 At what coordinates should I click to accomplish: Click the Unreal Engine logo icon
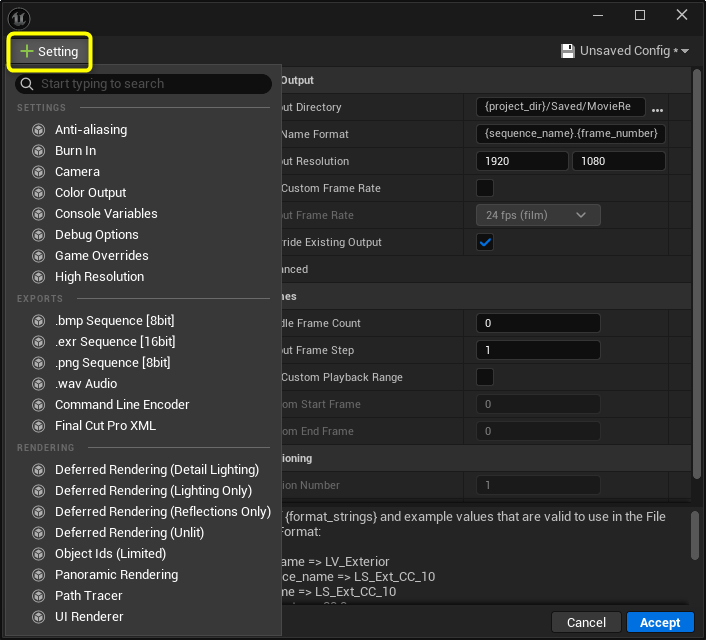pyautogui.click(x=19, y=18)
